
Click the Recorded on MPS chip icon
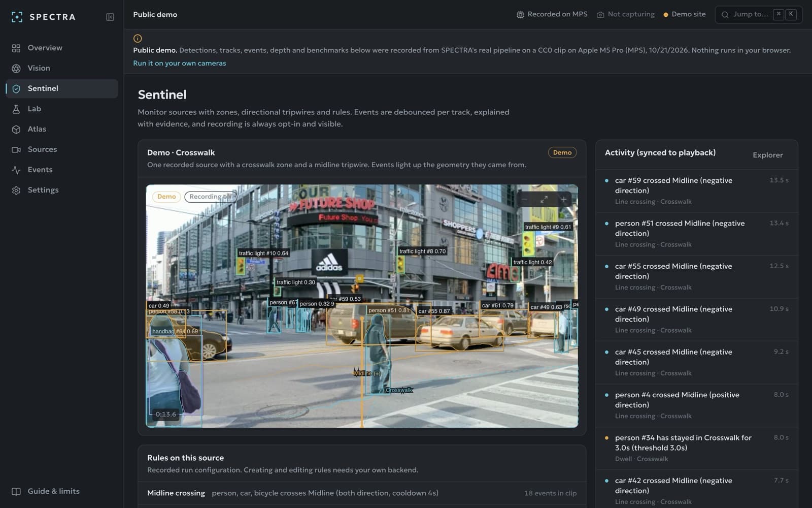[520, 15]
